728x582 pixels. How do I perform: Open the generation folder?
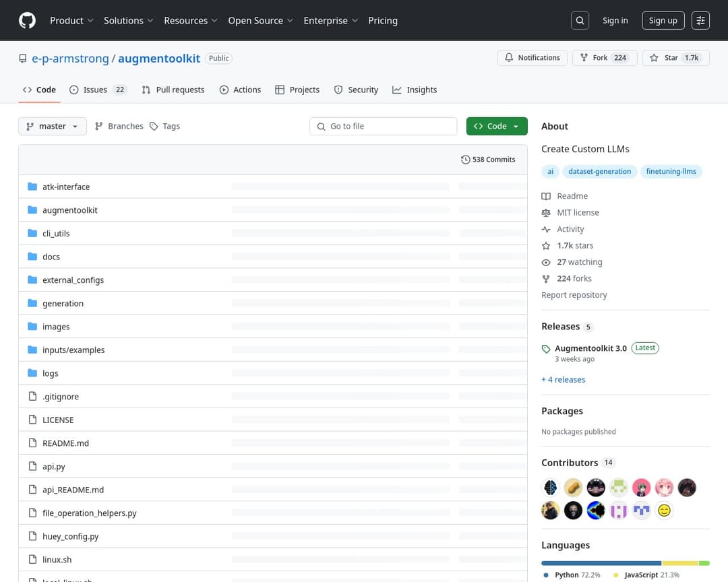[63, 303]
